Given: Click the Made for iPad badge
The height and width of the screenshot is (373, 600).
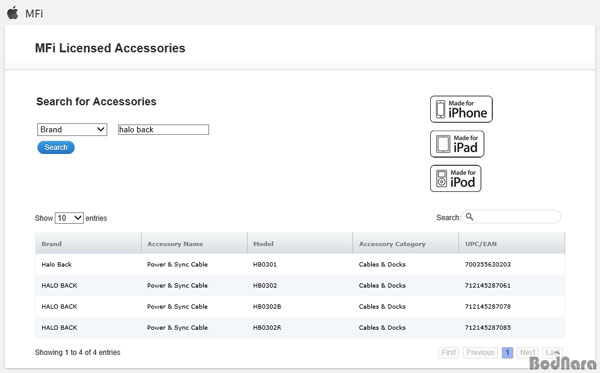Looking at the screenshot, I should pos(457,144).
